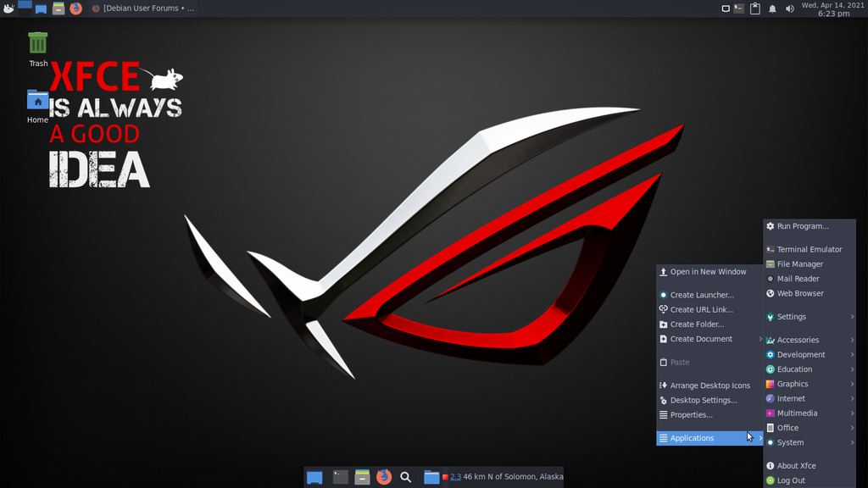Click the red earthquake indicator square in dock

coord(445,477)
